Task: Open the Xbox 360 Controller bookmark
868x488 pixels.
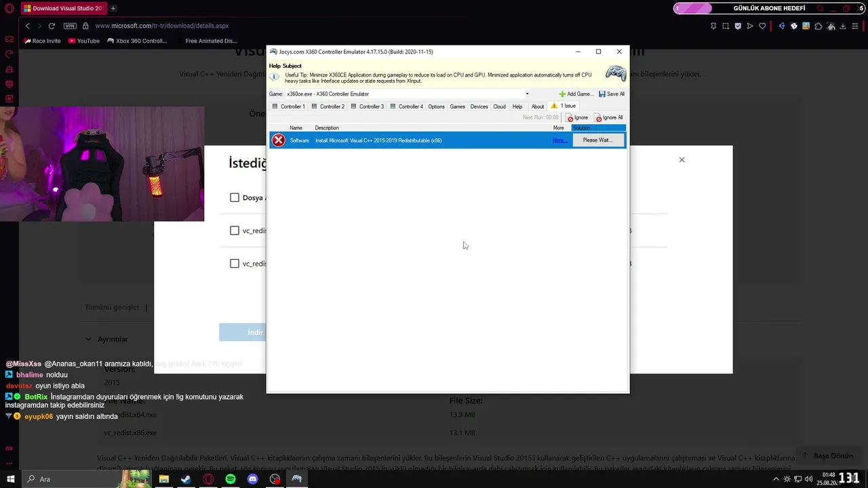Action: 137,41
